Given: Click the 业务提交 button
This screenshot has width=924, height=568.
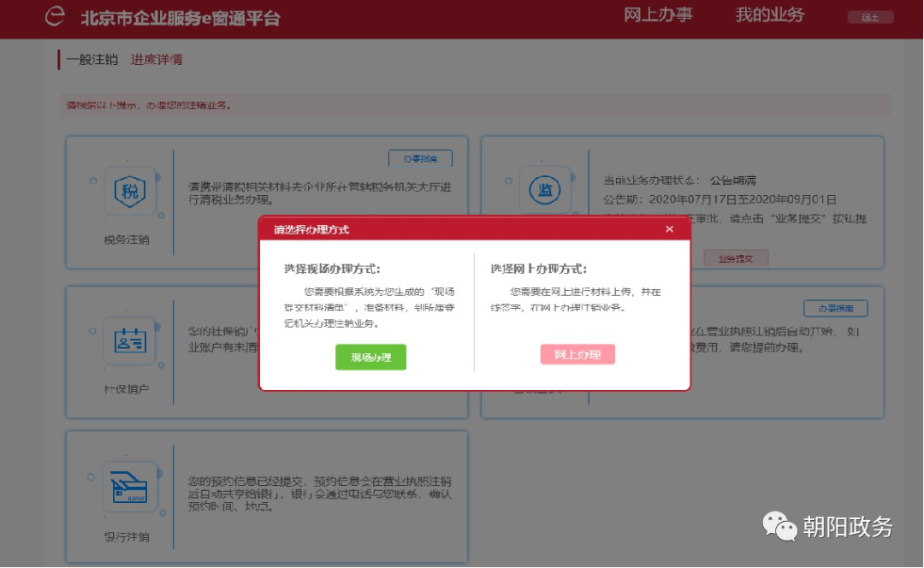Looking at the screenshot, I should tap(736, 258).
